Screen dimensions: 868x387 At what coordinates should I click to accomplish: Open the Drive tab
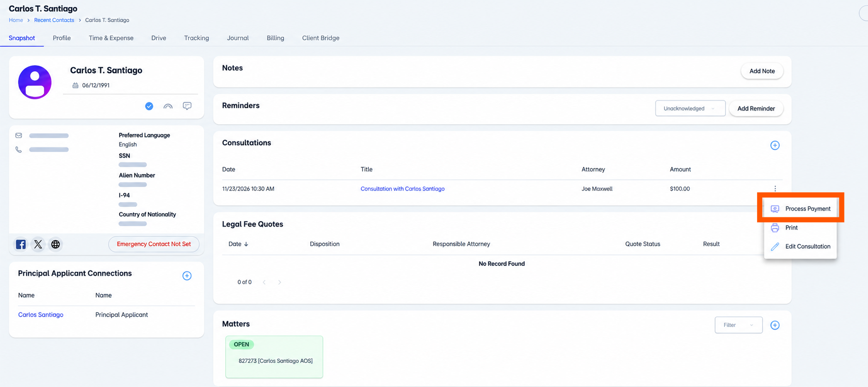pyautogui.click(x=159, y=38)
